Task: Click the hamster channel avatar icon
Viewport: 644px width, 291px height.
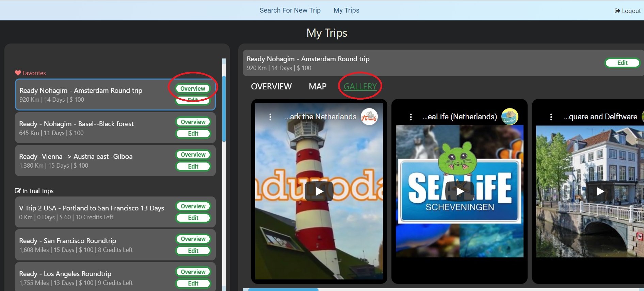Action: [x=510, y=117]
